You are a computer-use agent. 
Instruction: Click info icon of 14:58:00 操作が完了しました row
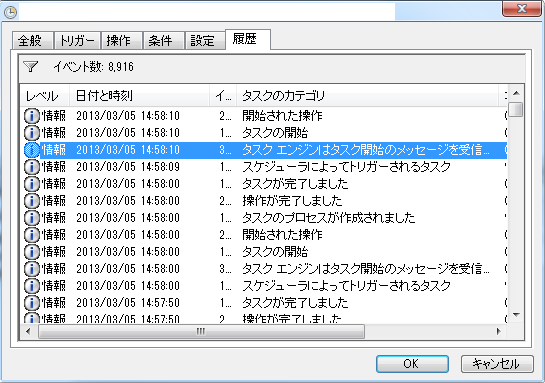point(32,201)
